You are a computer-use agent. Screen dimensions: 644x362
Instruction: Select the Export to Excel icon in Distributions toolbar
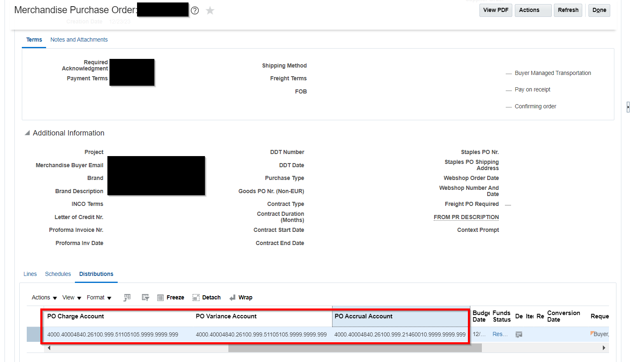coord(127,297)
